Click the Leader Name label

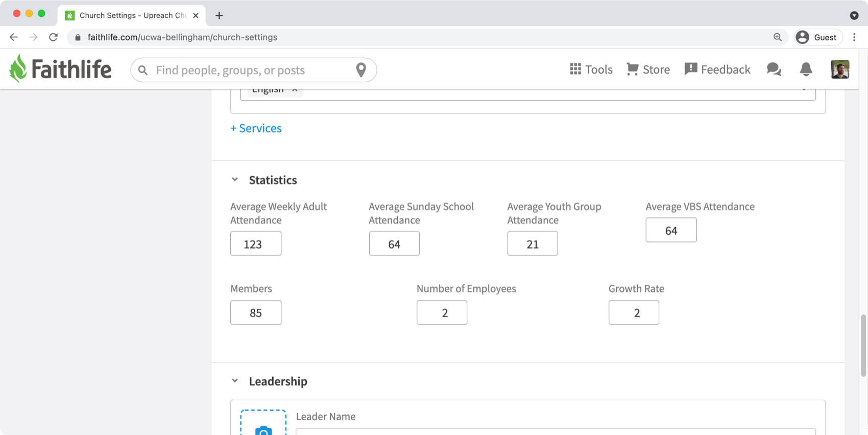point(326,417)
